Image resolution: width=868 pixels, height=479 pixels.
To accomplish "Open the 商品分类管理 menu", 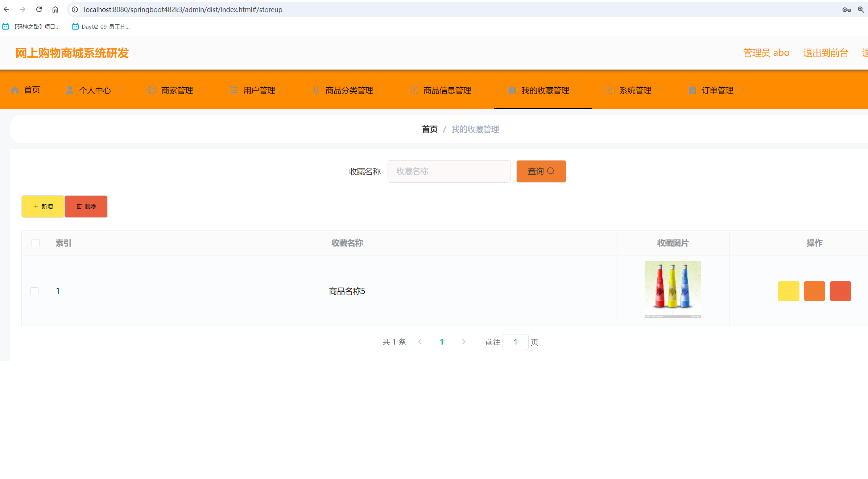I will 348,89.
